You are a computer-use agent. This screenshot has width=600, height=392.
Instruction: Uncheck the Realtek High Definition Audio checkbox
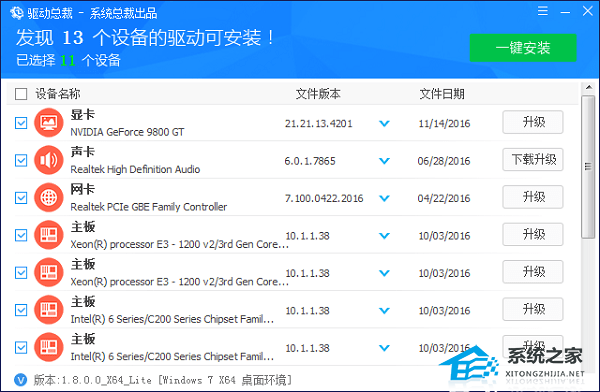(21, 161)
